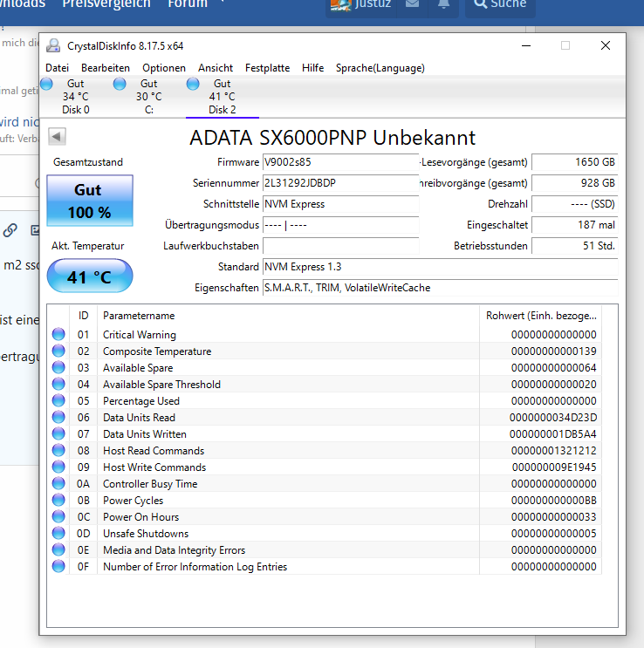Viewport: 644px width, 648px height.
Task: Click the 41 °C temperature button
Action: pyautogui.click(x=90, y=276)
